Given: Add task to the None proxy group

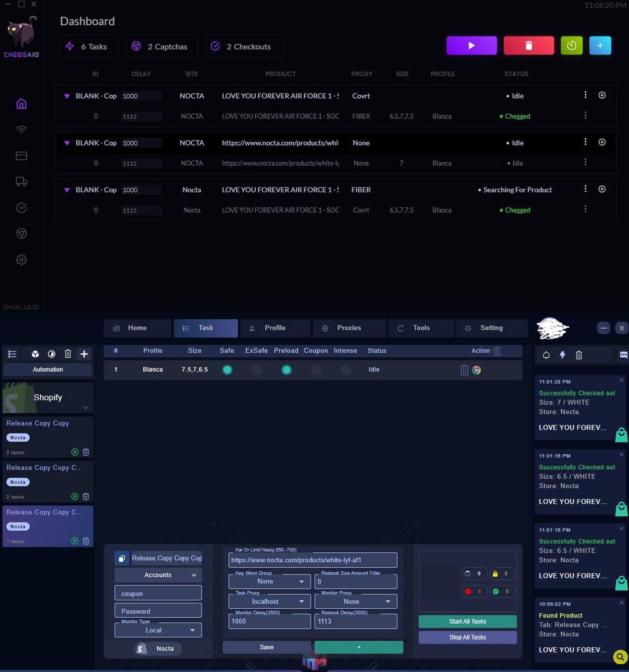Looking at the screenshot, I should 602,142.
